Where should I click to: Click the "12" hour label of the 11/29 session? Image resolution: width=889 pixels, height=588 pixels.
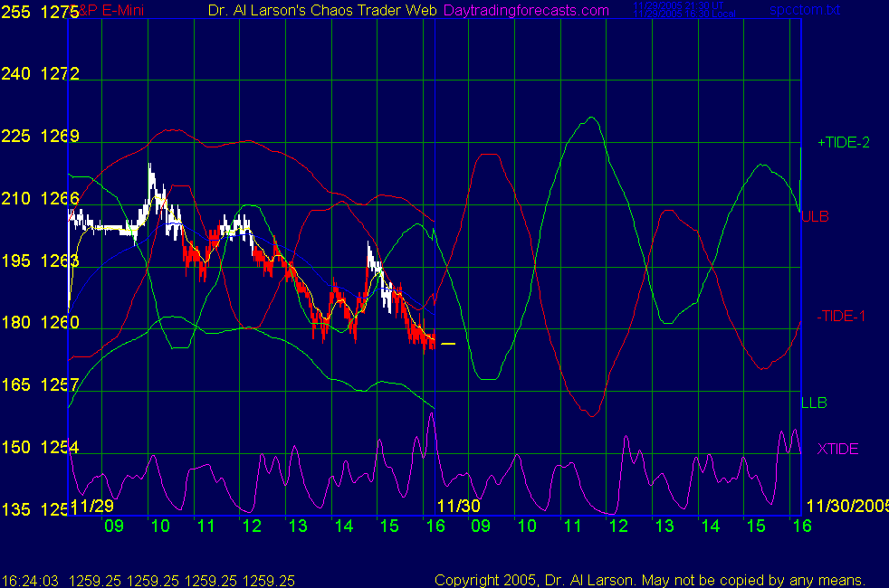[252, 526]
